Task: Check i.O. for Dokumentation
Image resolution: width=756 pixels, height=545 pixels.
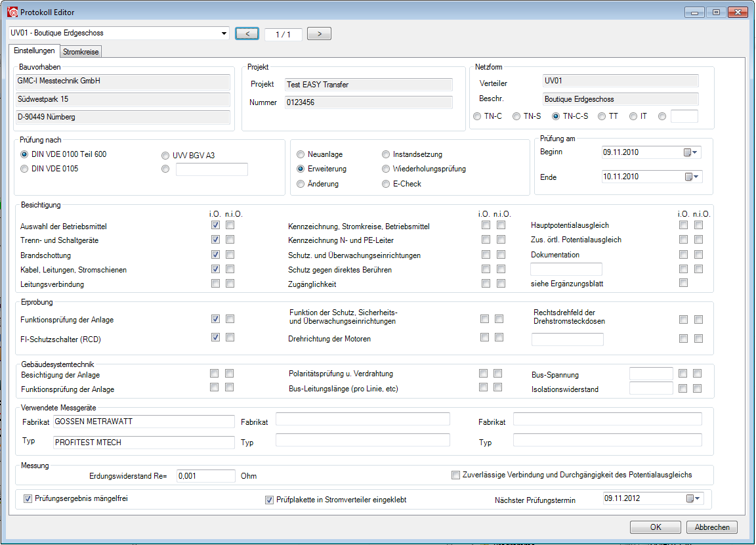Action: pyautogui.click(x=683, y=254)
